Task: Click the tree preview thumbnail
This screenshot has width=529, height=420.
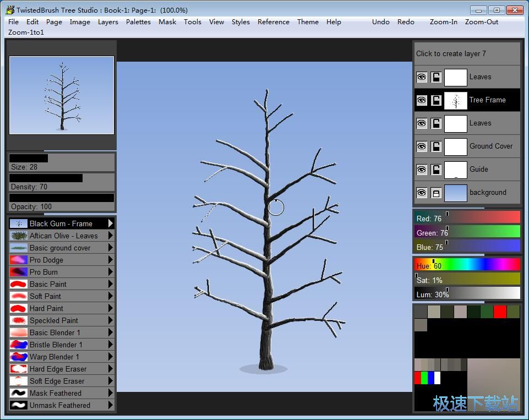Action: pyautogui.click(x=62, y=95)
